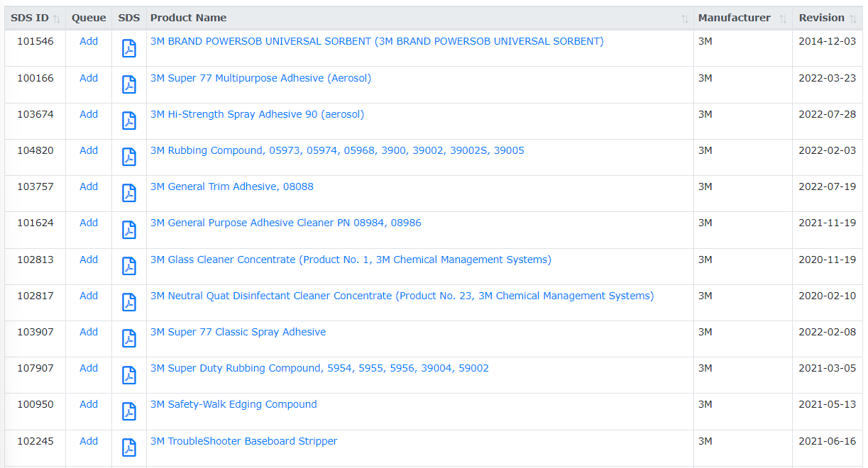
Task: Sort by Product Name column arrows
Action: tap(685, 18)
